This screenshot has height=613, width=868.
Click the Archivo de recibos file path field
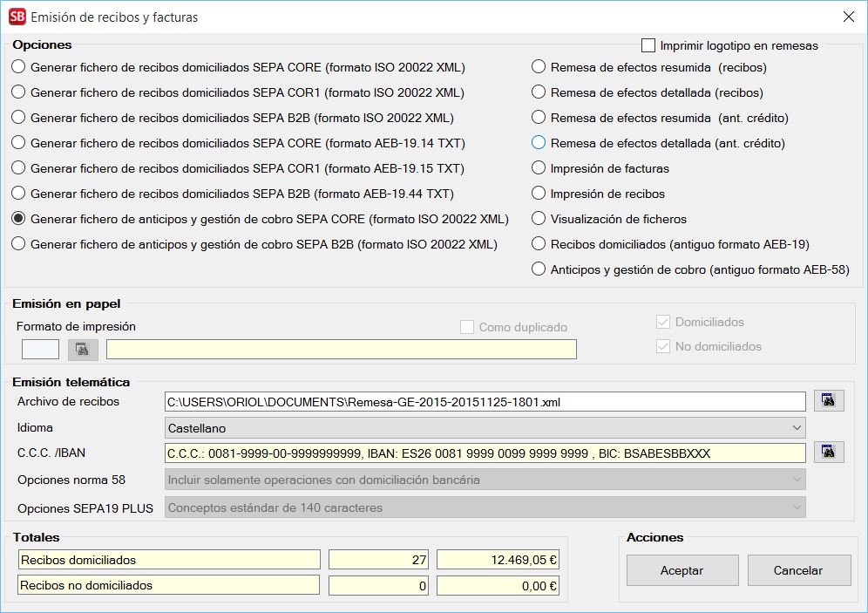coord(485,402)
